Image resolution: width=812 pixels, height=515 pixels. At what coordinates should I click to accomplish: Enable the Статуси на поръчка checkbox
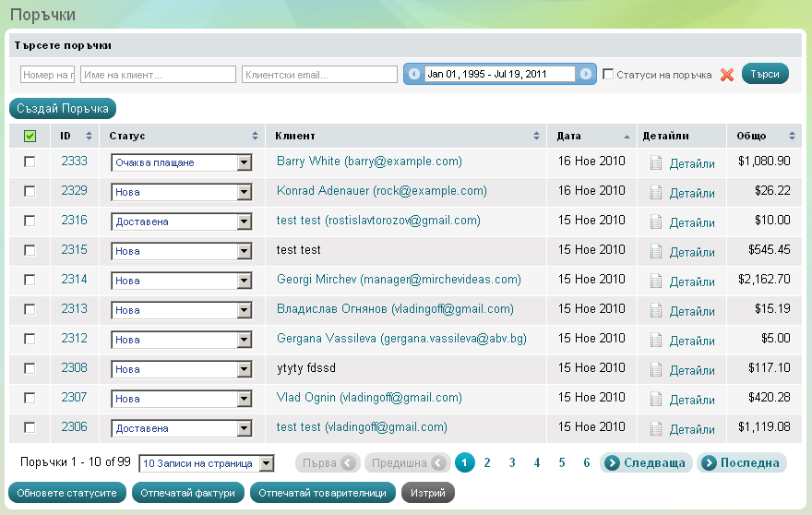click(608, 74)
